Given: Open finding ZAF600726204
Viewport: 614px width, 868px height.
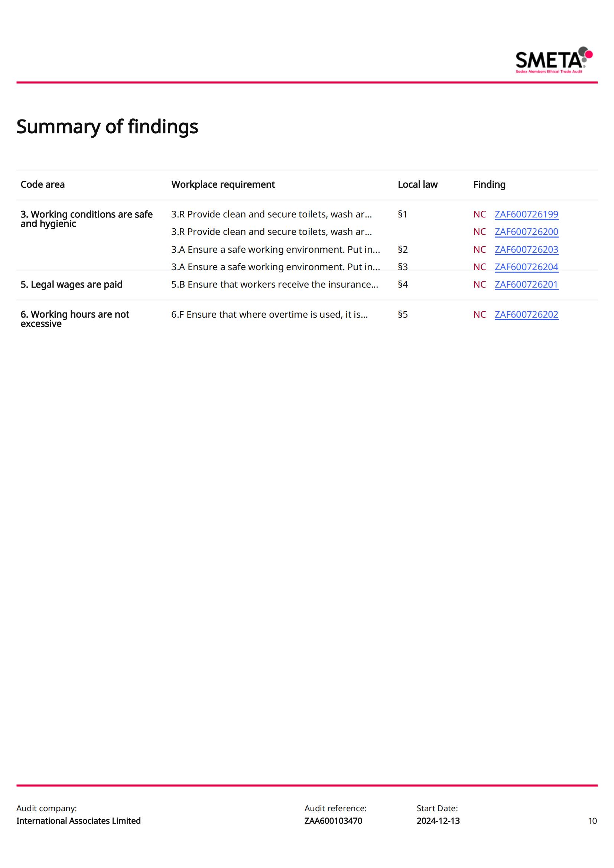Looking at the screenshot, I should (526, 266).
